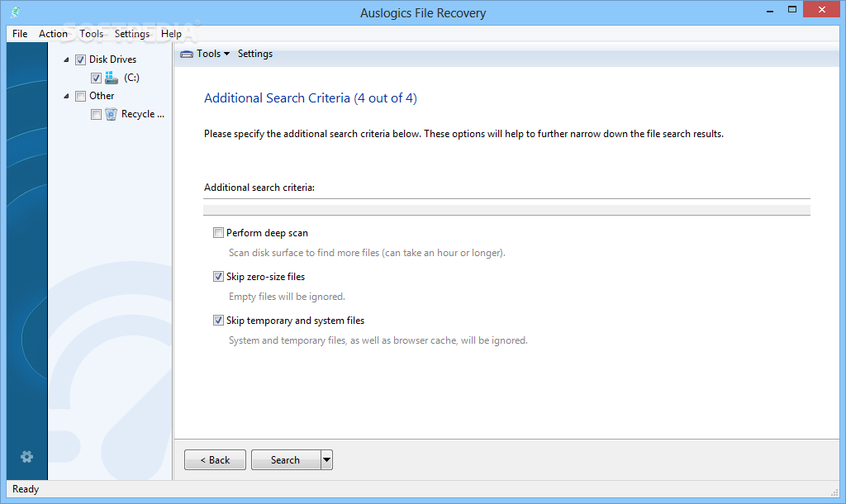This screenshot has height=504, width=846.
Task: Open the Tools menu in menu bar
Action: [91, 33]
